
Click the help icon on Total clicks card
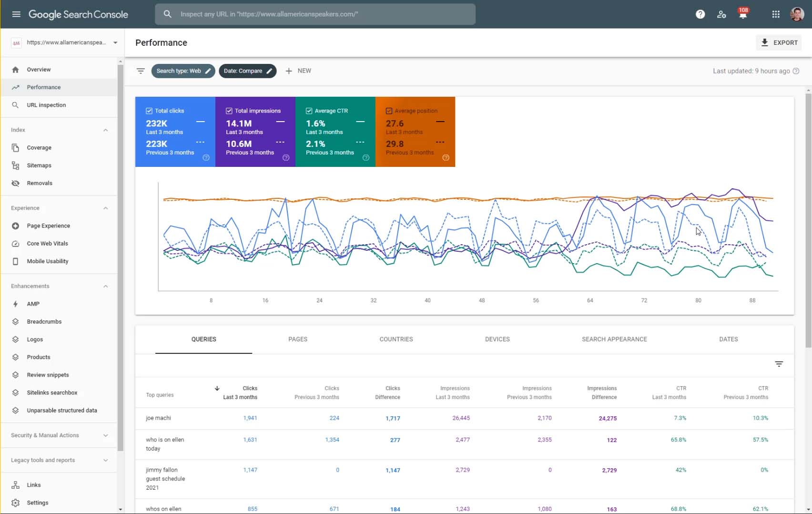(x=206, y=158)
